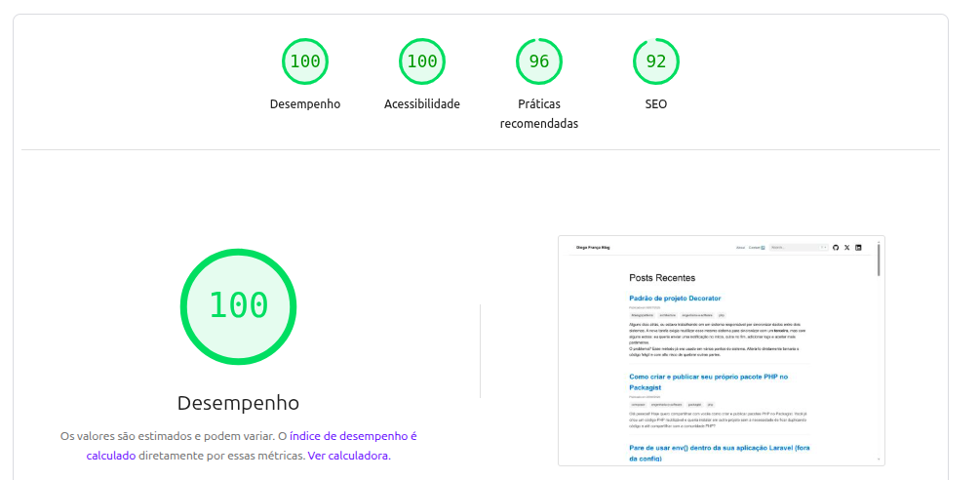Select the SEO 92 score gauge
This screenshot has width=980, height=480.
655,61
